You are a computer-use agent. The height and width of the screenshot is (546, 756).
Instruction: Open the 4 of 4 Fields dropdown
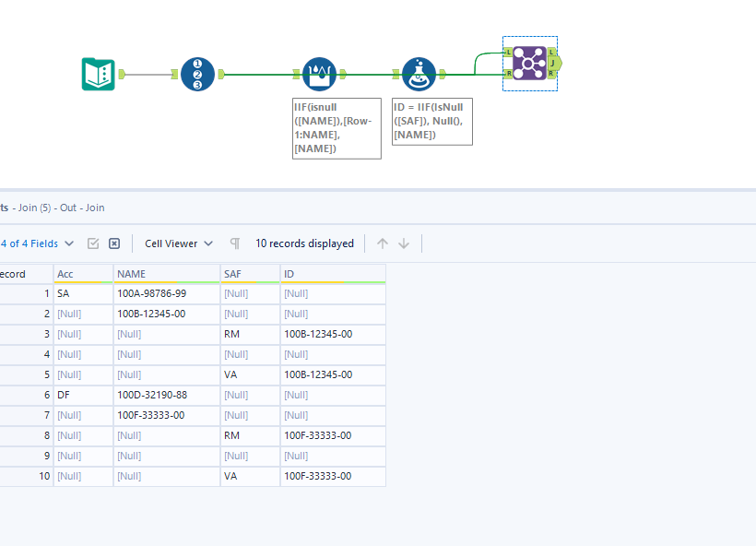37,243
